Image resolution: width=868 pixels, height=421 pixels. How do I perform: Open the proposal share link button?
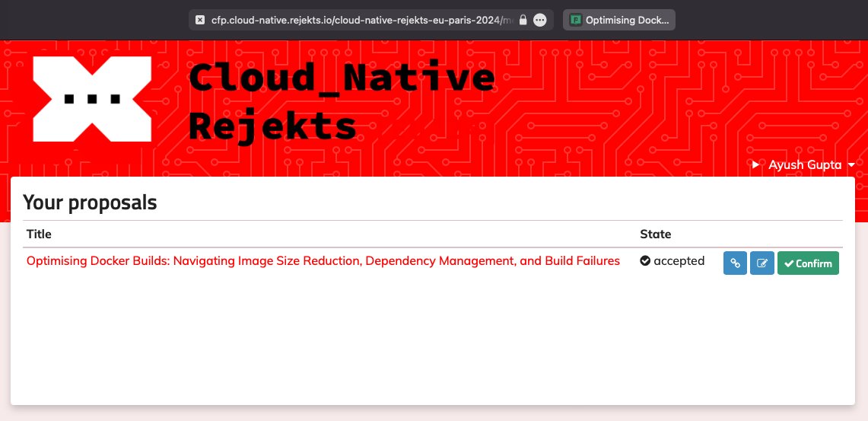click(x=735, y=263)
